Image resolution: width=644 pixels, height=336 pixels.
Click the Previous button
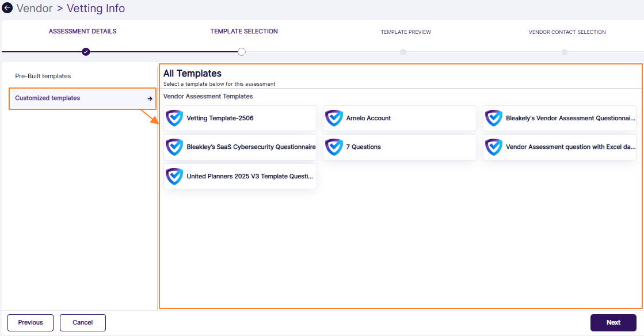(x=31, y=323)
